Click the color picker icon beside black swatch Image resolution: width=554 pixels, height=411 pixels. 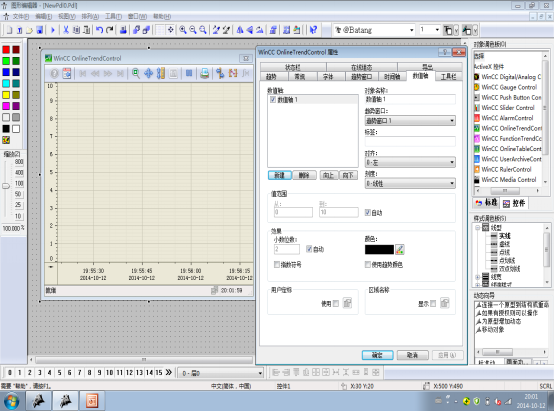pos(400,249)
